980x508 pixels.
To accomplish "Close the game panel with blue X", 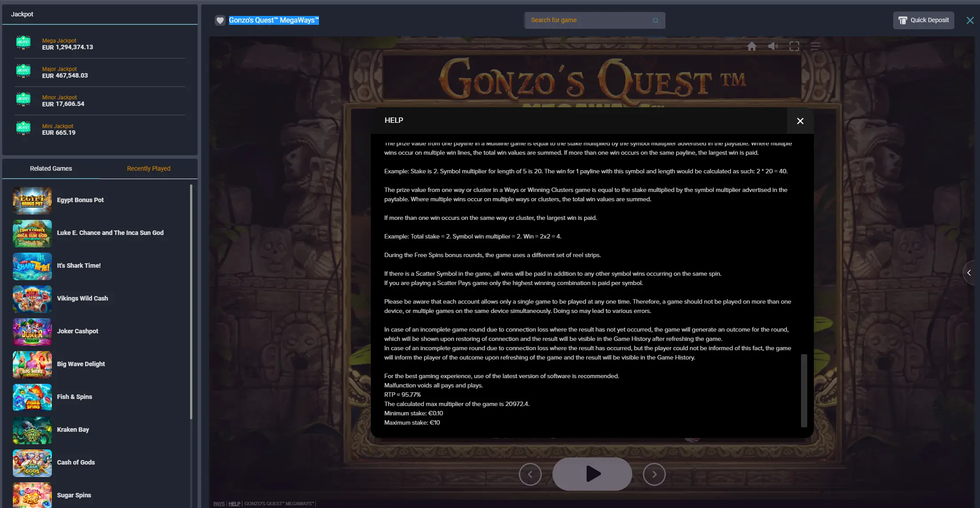I will pyautogui.click(x=970, y=20).
